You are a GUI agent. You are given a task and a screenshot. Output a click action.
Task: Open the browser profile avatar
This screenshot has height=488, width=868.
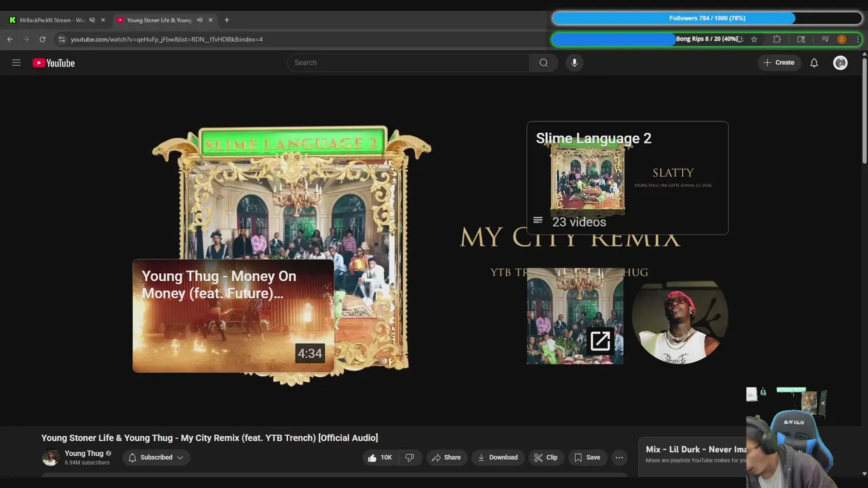tap(842, 39)
